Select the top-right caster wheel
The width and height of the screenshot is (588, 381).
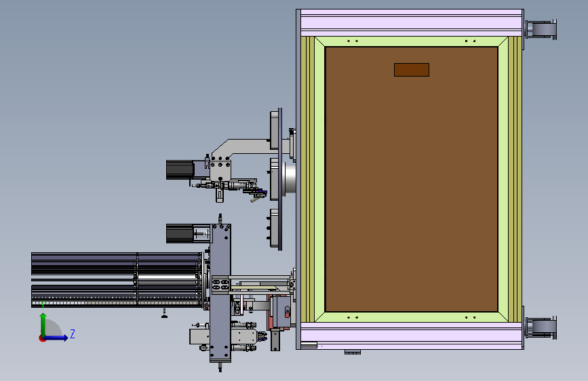coord(541,29)
